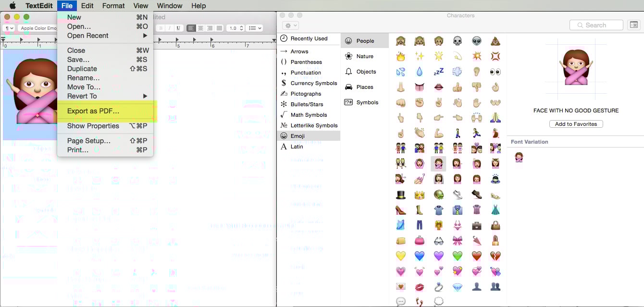Set left text alignment

tap(191, 28)
